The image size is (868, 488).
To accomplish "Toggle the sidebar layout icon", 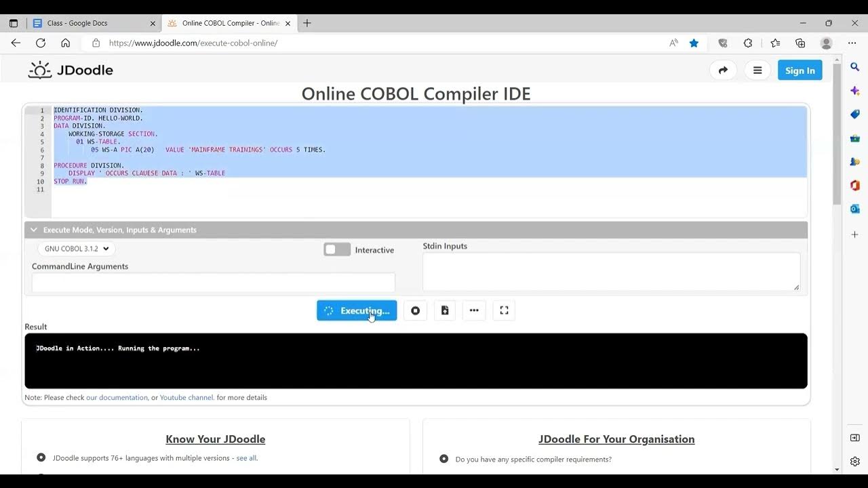I will 855,438.
